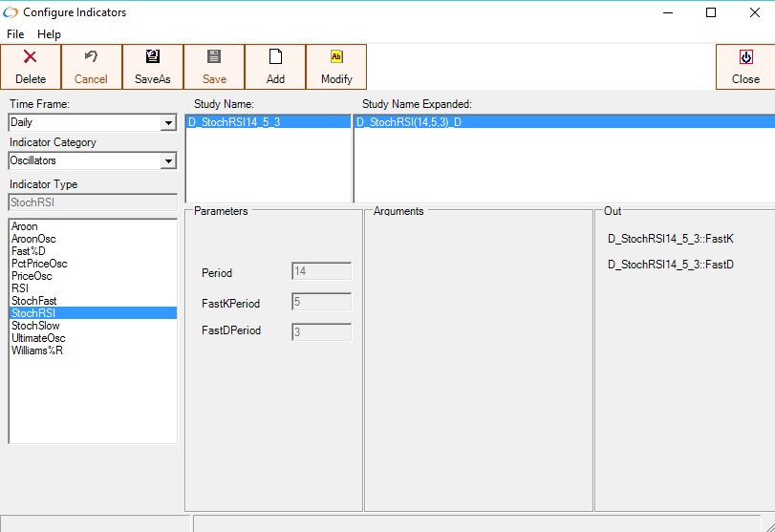Open the File menu

[15, 34]
